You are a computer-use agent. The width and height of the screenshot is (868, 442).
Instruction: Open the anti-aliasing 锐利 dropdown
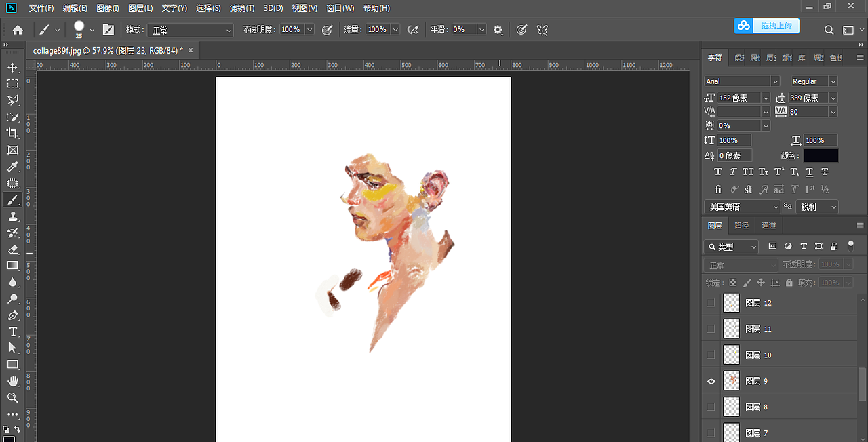(816, 207)
